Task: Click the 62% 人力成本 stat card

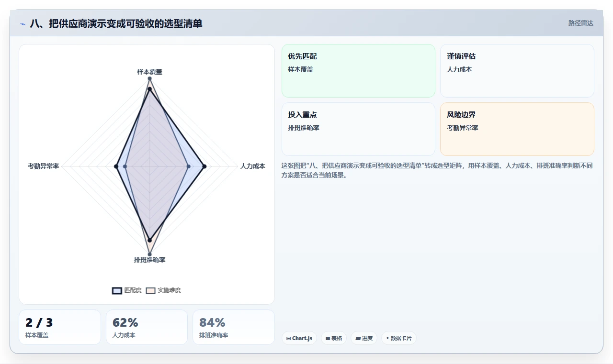Action: point(147,327)
